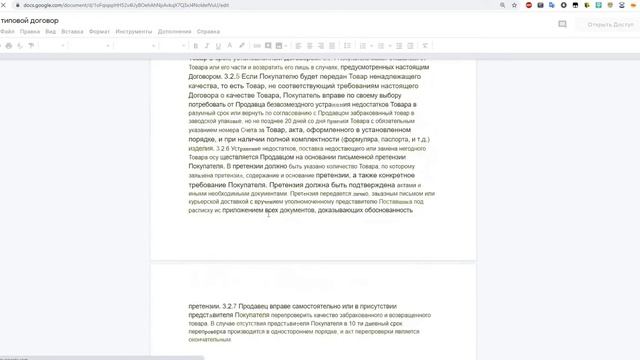Image resolution: width=640 pixels, height=360 pixels.
Task: Clear formatting with toolbar icon
Action: click(425, 46)
